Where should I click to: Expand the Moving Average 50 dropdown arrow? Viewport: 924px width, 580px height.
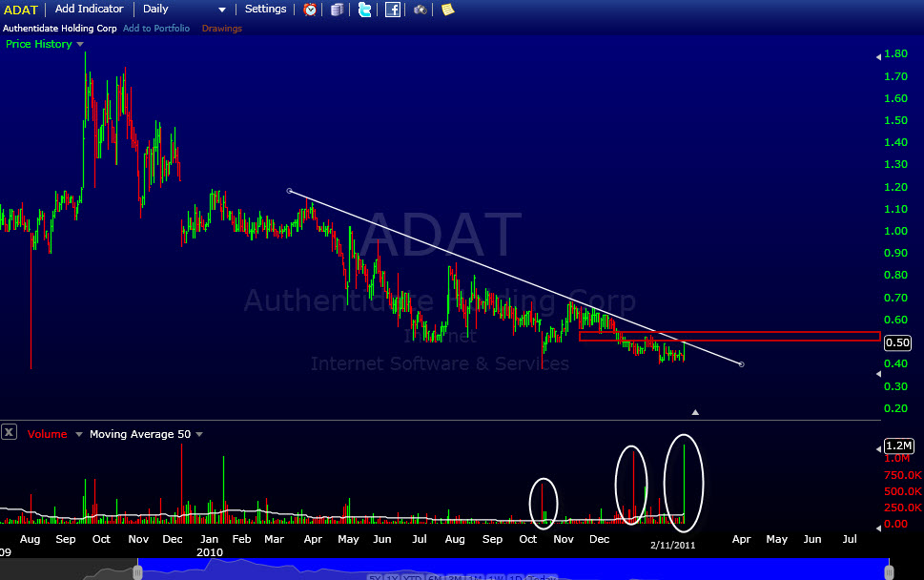[199, 434]
